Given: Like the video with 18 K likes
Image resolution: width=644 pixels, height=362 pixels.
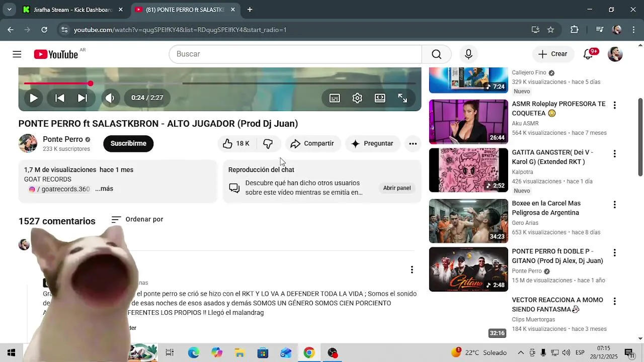Looking at the screenshot, I should point(236,144).
